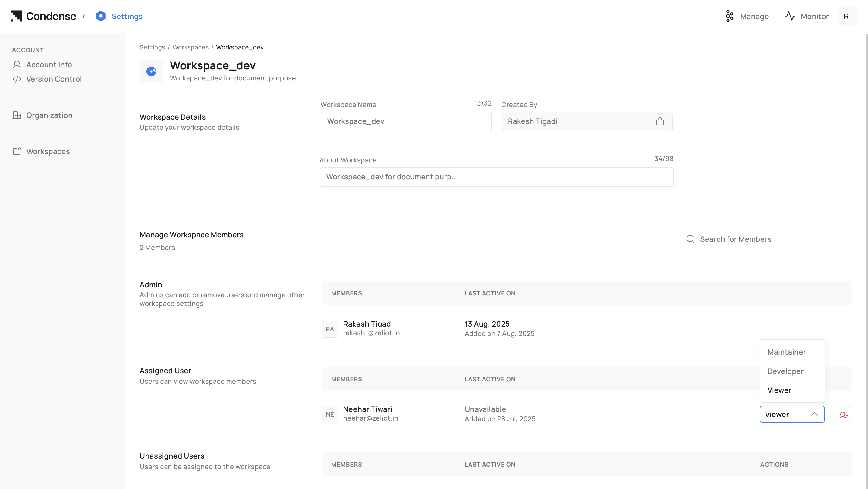Click the Condense logo icon
The height and width of the screenshot is (489, 868).
(16, 16)
